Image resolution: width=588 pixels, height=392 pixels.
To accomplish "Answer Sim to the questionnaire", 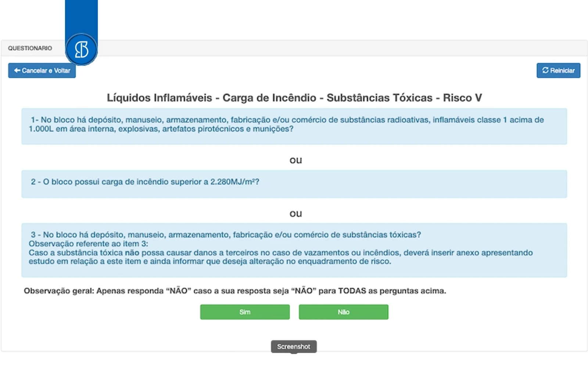I will pos(245,312).
